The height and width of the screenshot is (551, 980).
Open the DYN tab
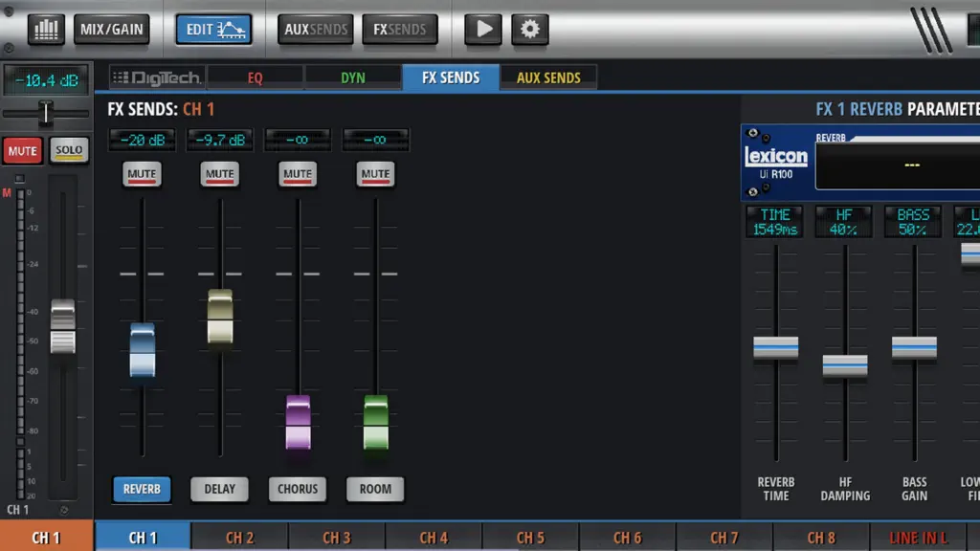352,77
